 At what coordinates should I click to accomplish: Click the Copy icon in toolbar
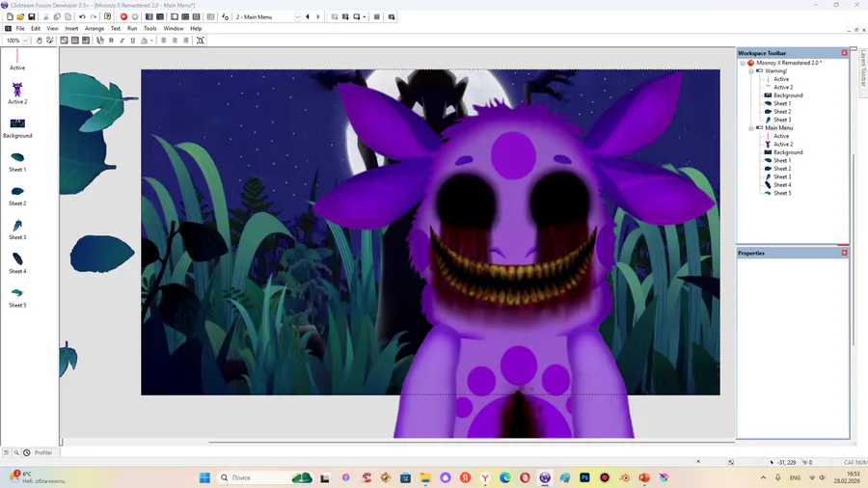tap(57, 17)
